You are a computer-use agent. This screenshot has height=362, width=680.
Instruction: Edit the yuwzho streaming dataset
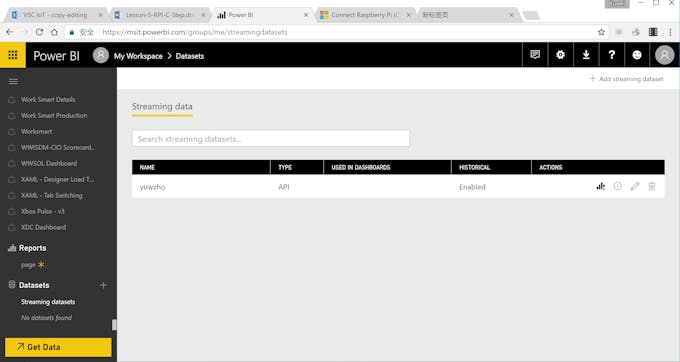635,186
